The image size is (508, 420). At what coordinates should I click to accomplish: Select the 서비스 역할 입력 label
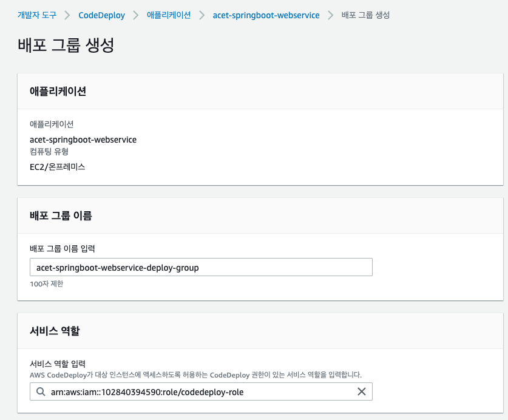pos(57,364)
